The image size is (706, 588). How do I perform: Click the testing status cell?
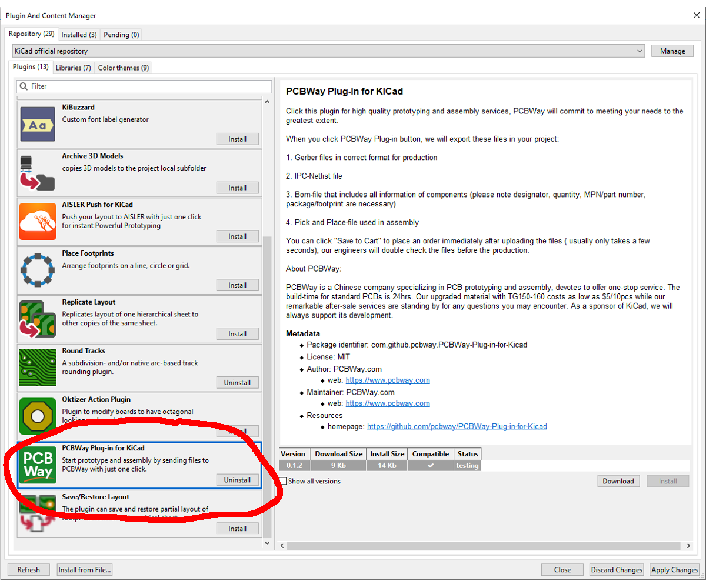(468, 466)
